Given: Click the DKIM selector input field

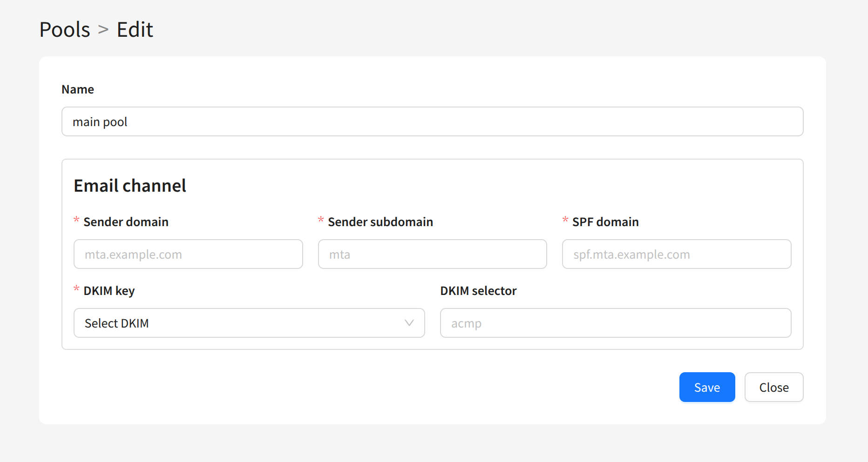Looking at the screenshot, I should coord(615,323).
